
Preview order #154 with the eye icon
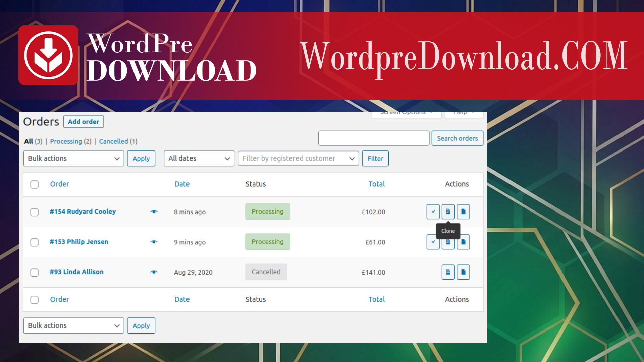point(154,212)
